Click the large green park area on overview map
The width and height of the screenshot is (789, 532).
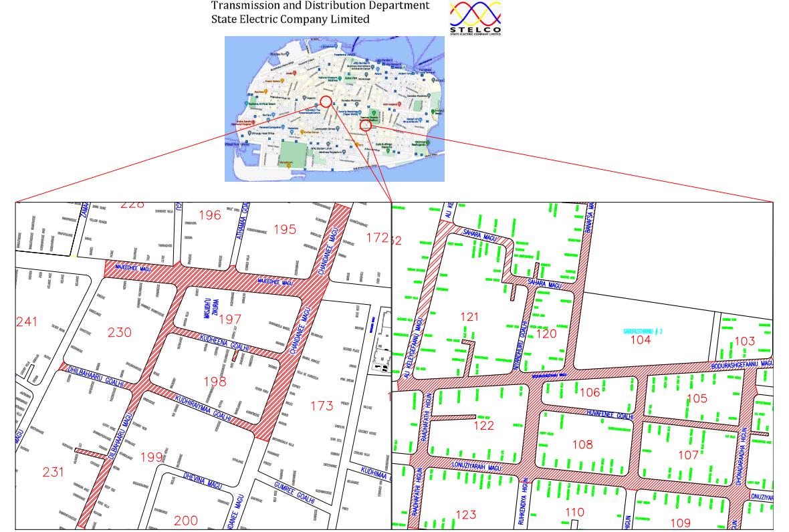pyautogui.click(x=294, y=151)
